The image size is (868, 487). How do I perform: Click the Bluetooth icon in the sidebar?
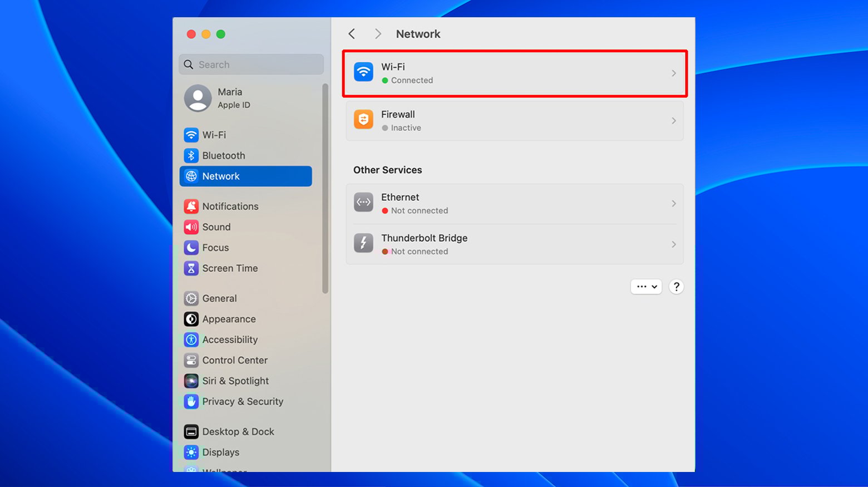[x=191, y=156]
